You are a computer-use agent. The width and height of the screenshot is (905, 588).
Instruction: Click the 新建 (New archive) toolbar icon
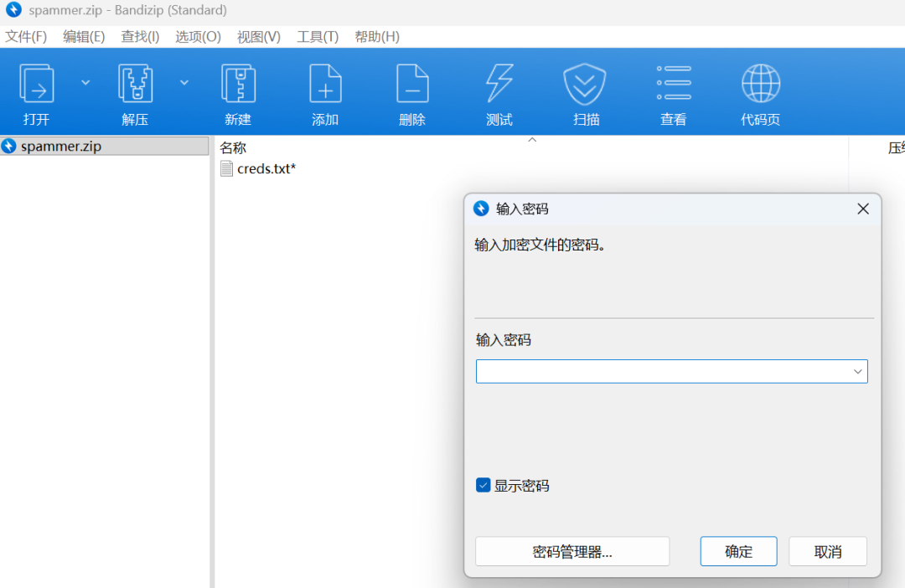pos(238,85)
